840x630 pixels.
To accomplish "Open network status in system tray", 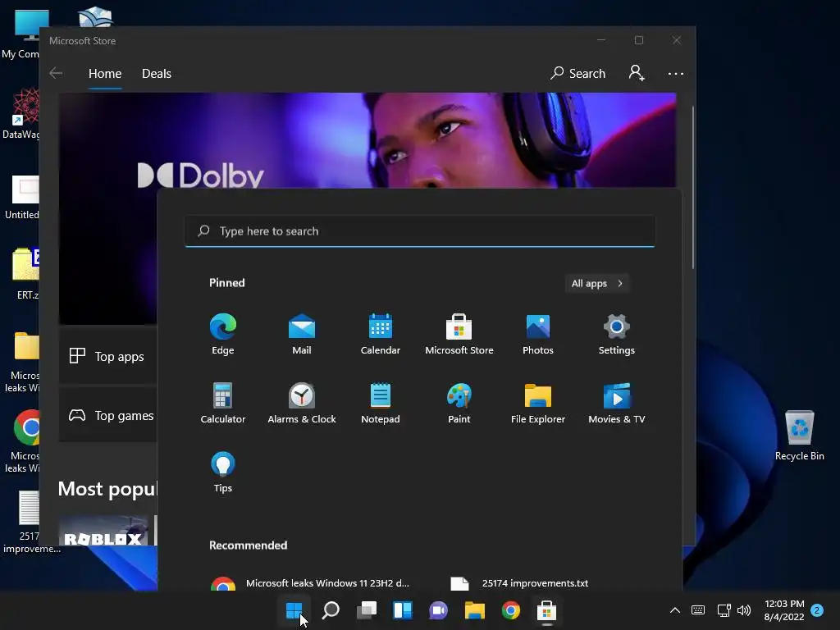I will pos(724,610).
